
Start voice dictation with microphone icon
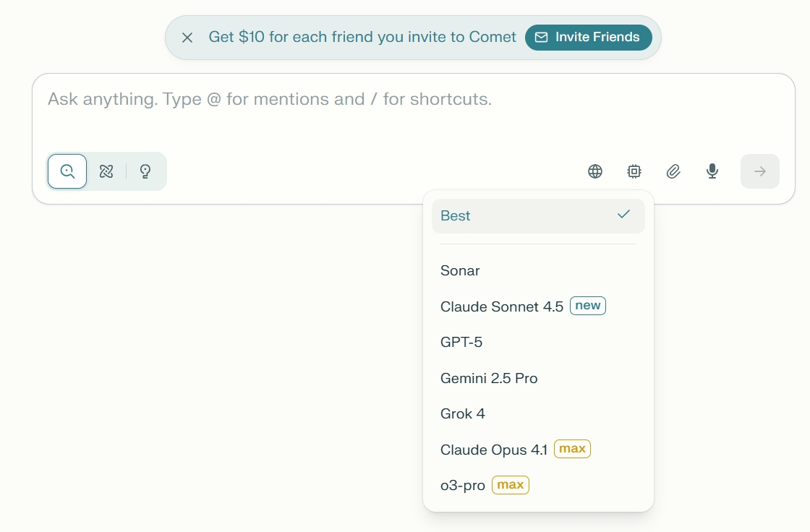coord(712,171)
